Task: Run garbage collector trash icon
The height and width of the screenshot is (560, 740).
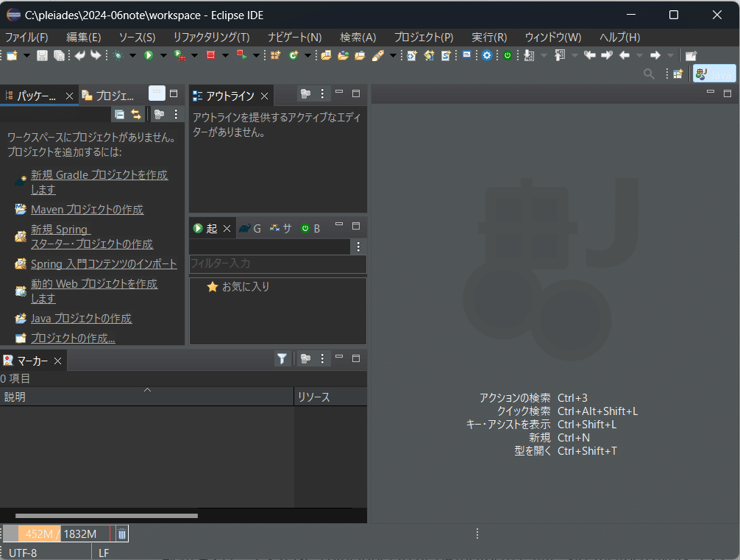Action: click(122, 534)
